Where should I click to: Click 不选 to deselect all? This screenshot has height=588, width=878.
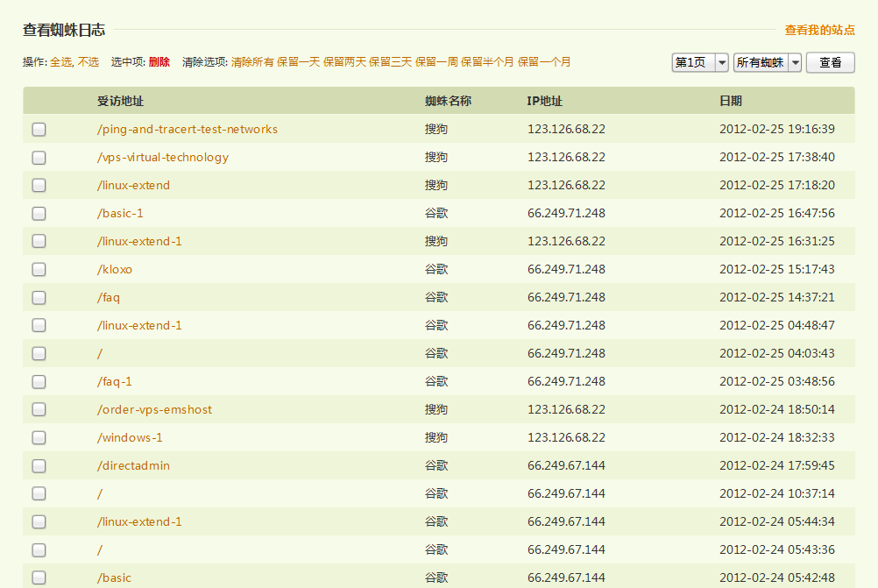pyautogui.click(x=89, y=62)
